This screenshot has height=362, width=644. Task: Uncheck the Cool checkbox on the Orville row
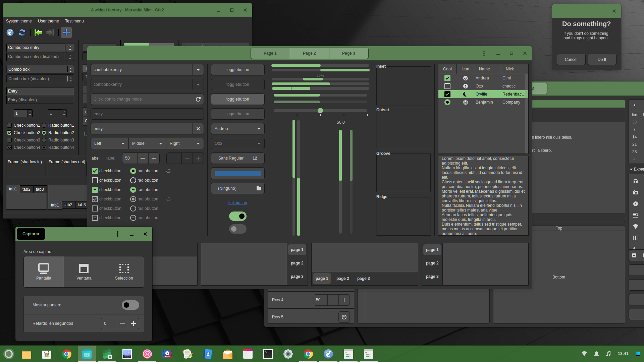pyautogui.click(x=447, y=94)
